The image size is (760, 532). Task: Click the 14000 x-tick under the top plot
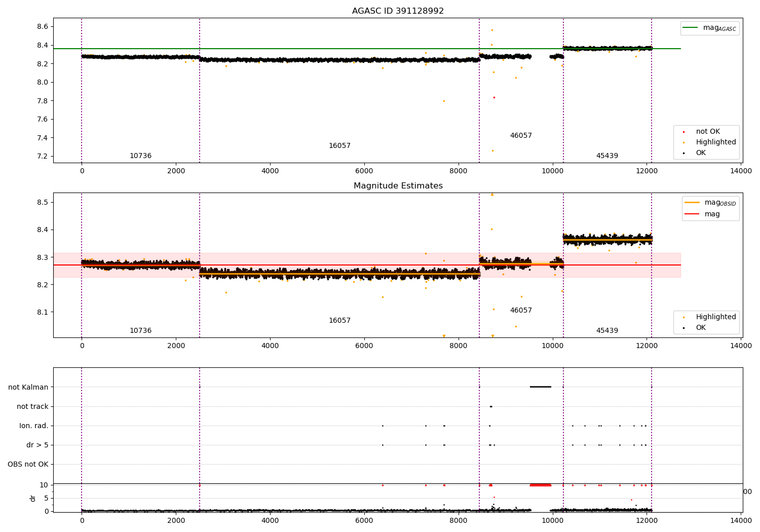tap(741, 171)
